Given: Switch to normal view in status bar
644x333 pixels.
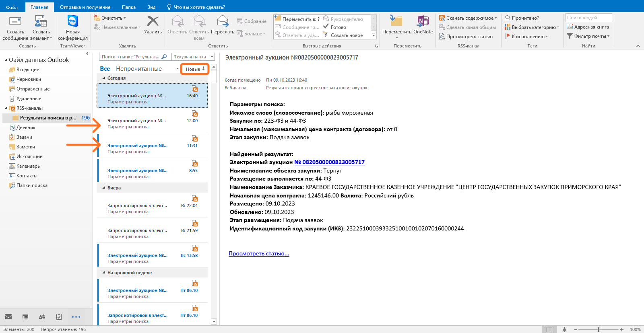Looking at the screenshot, I should (x=549, y=329).
